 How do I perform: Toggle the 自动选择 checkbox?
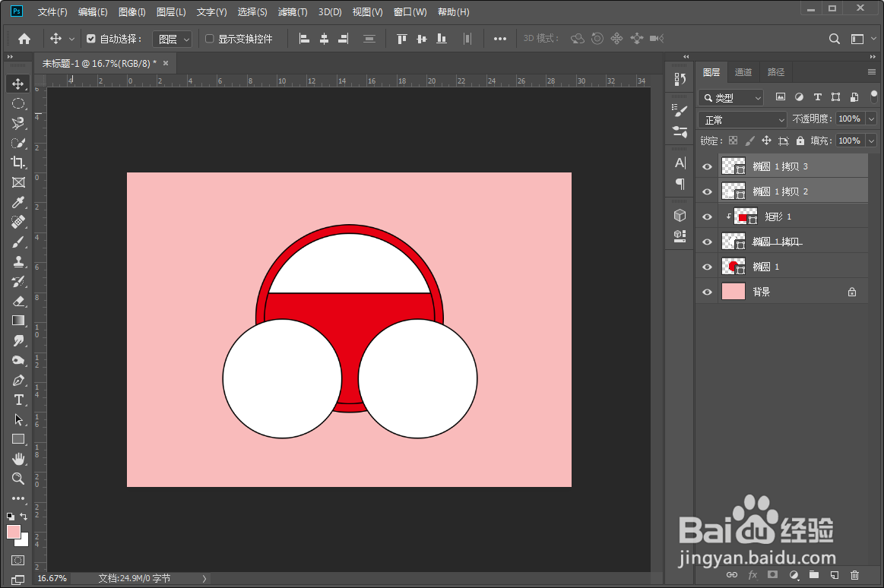91,39
